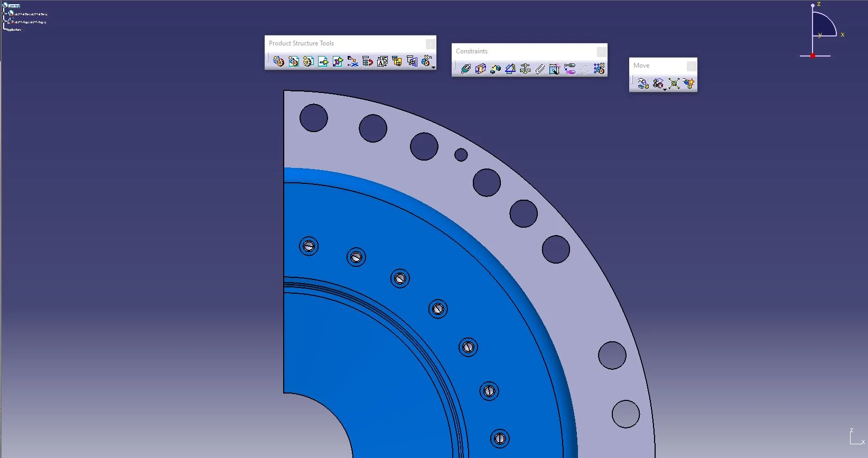Select the Coincidence Constraint tool
Image resolution: width=868 pixels, height=458 pixels.
click(x=465, y=69)
